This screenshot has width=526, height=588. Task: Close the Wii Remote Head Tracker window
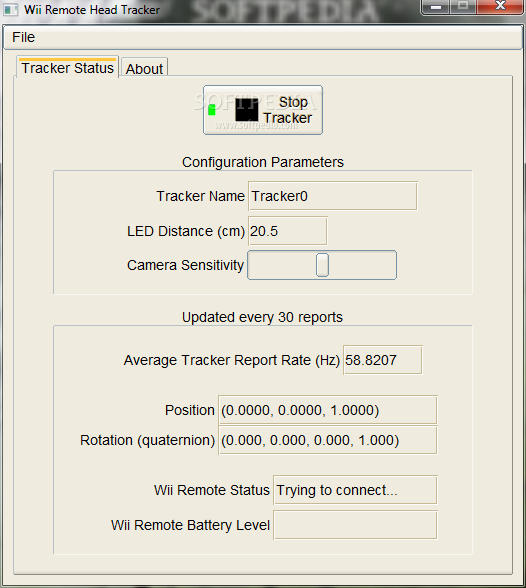[x=500, y=7]
